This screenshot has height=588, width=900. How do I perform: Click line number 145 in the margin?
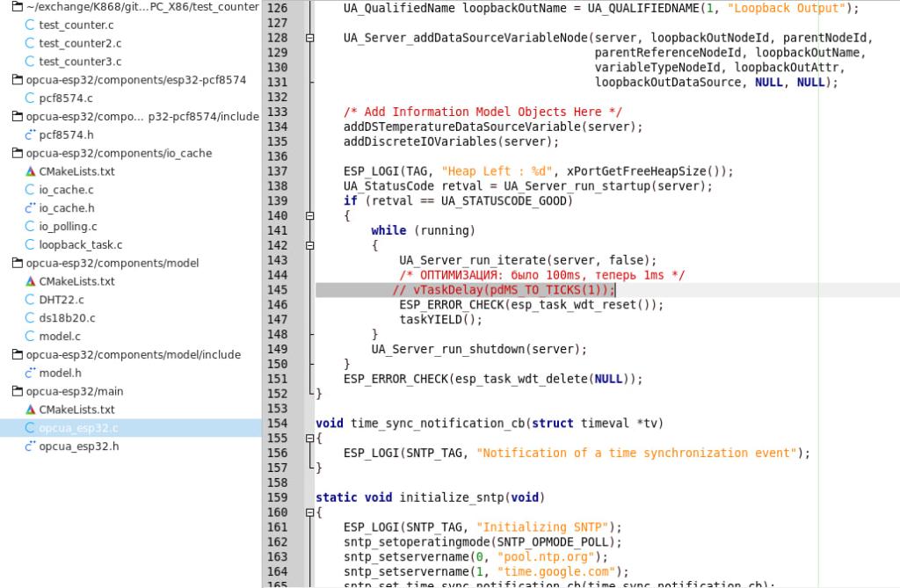pyautogui.click(x=277, y=290)
